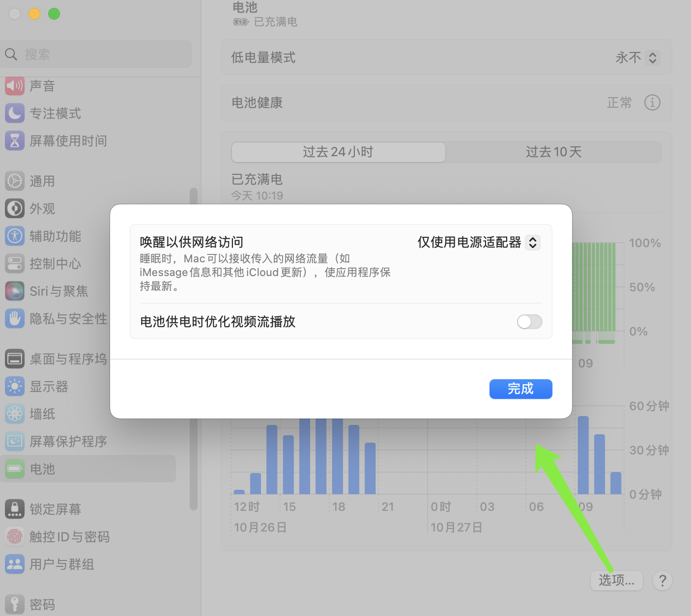
Task: Click the sidebar scrollbar
Action: tap(194, 349)
